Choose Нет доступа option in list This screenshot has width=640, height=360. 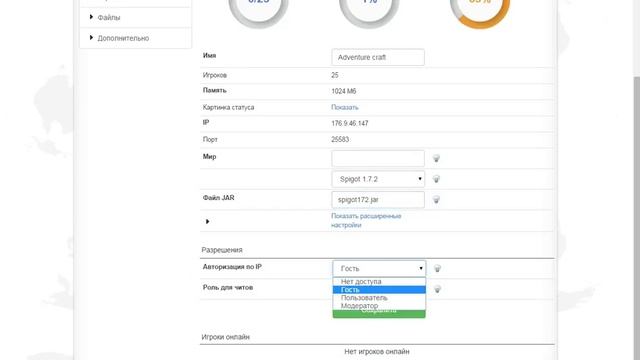379,282
